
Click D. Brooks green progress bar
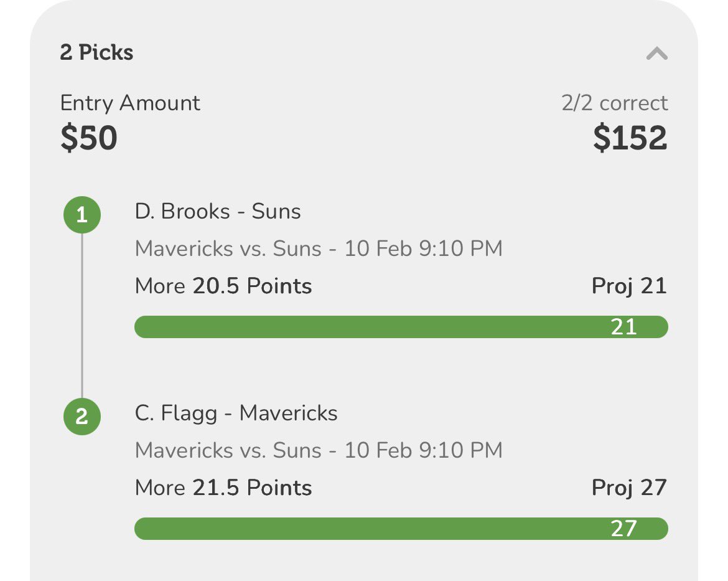[401, 327]
